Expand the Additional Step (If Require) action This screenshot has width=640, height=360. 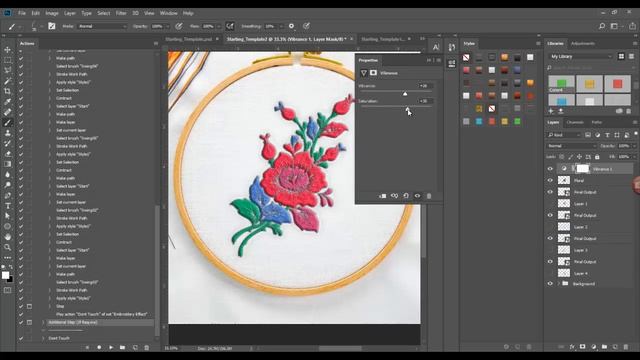pyautogui.click(x=43, y=322)
